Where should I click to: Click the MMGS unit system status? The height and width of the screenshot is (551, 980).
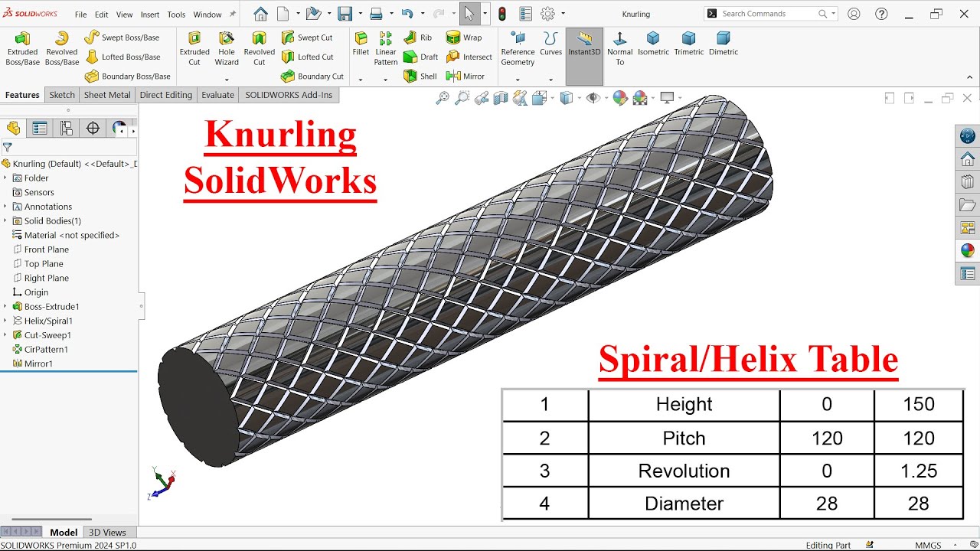[x=928, y=545]
